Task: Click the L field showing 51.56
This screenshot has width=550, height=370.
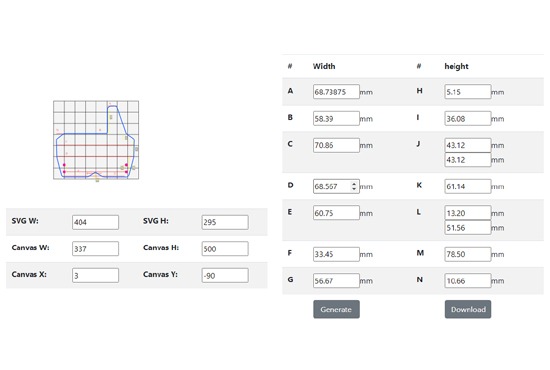Action: tap(468, 228)
